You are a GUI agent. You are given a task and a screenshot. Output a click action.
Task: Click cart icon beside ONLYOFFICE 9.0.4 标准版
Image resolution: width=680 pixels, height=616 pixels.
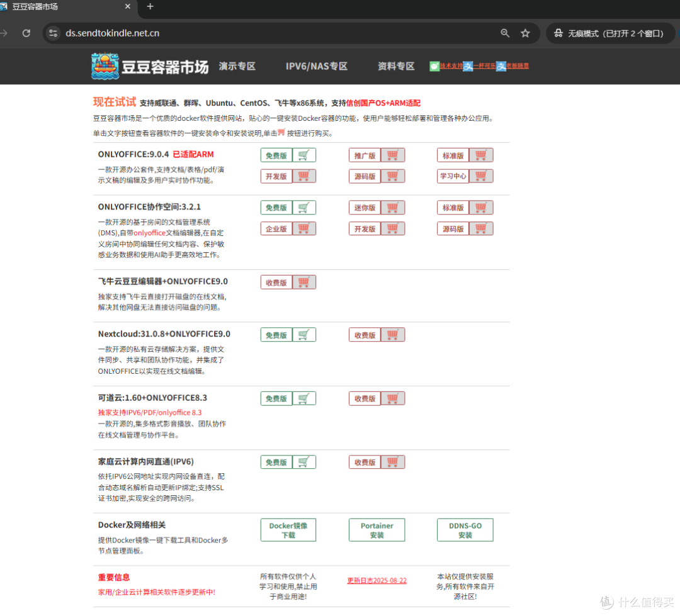coord(481,155)
